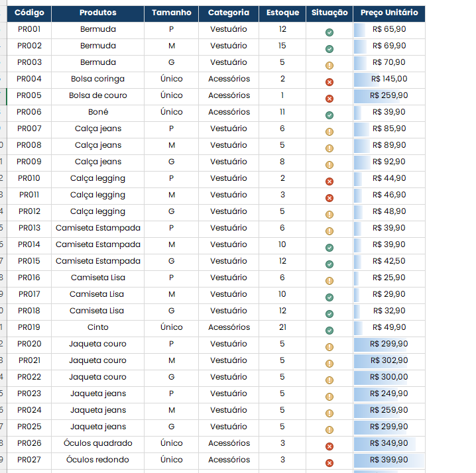Click red X icon for PR010 row
The image size is (476, 473).
pos(329,182)
